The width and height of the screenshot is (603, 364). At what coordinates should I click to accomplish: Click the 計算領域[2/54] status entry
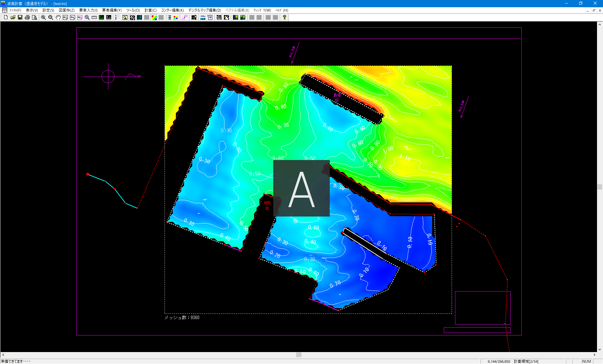[526, 361]
